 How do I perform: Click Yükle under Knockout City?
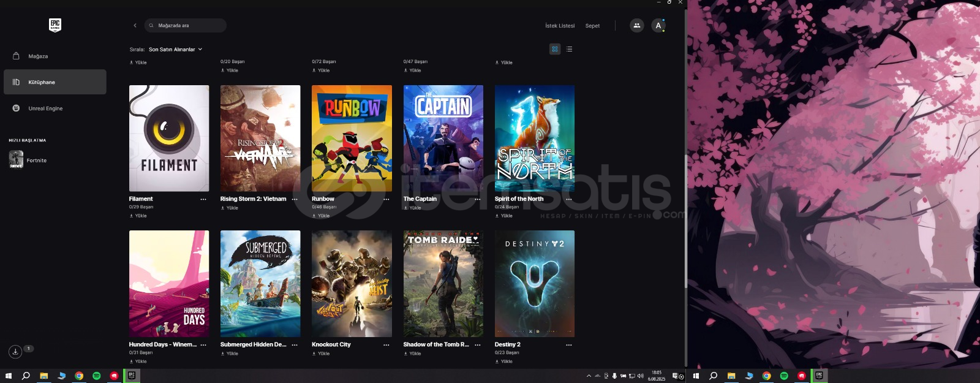321,354
